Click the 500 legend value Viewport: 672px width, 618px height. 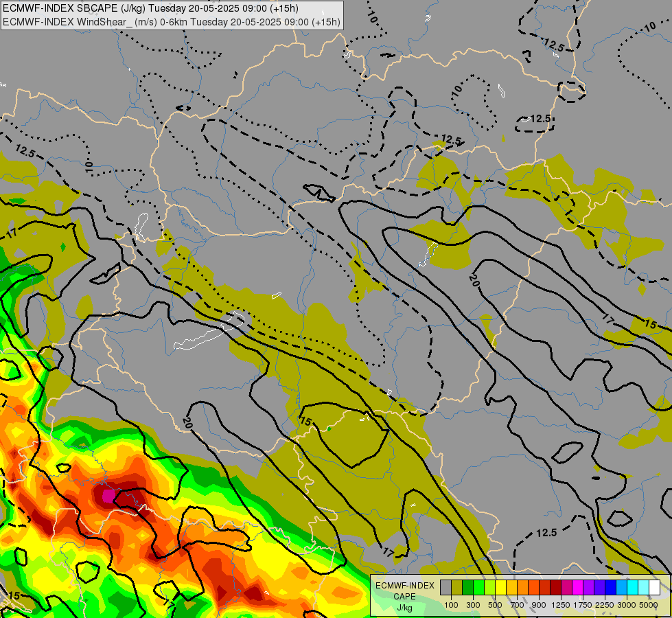495,605
